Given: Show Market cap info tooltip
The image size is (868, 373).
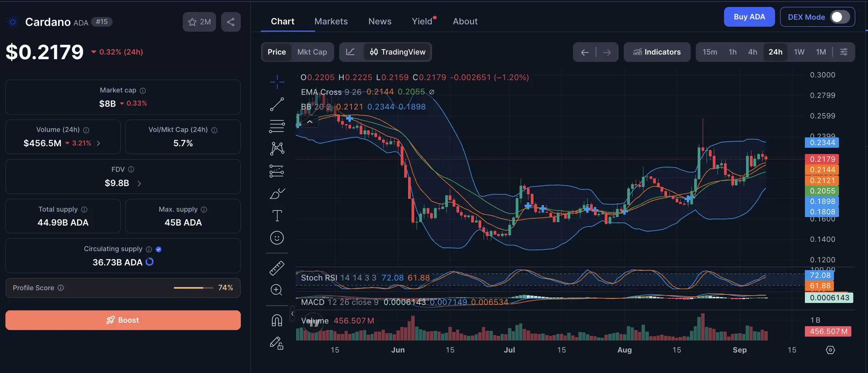Looking at the screenshot, I should tap(143, 91).
